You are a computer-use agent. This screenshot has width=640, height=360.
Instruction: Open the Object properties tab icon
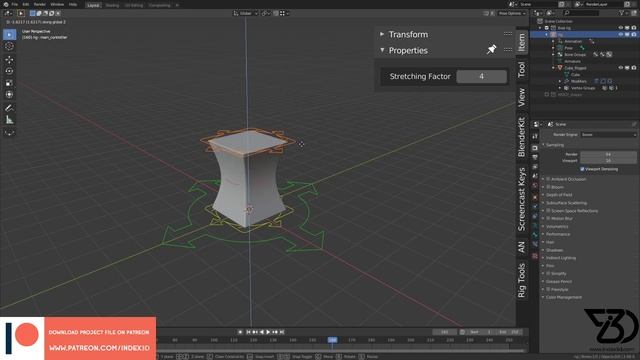[x=535, y=196]
